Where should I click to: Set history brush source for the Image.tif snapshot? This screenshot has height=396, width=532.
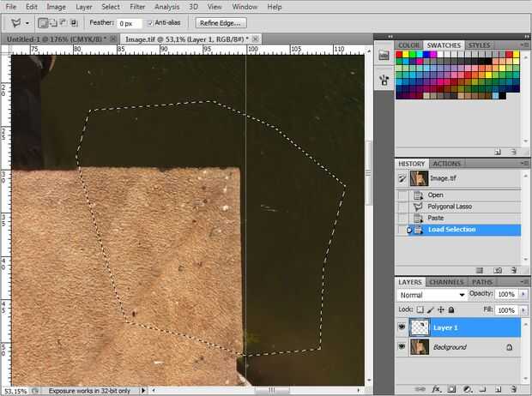pyautogui.click(x=402, y=178)
